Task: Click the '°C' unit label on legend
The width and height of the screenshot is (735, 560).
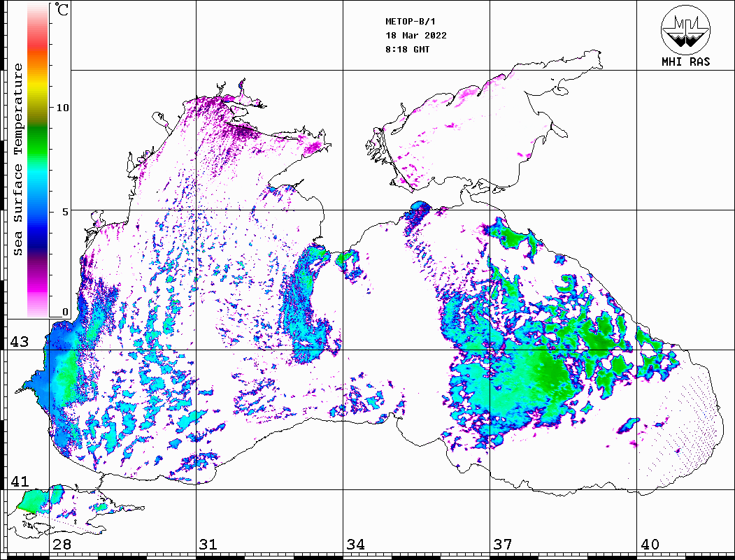Action: tap(62, 9)
